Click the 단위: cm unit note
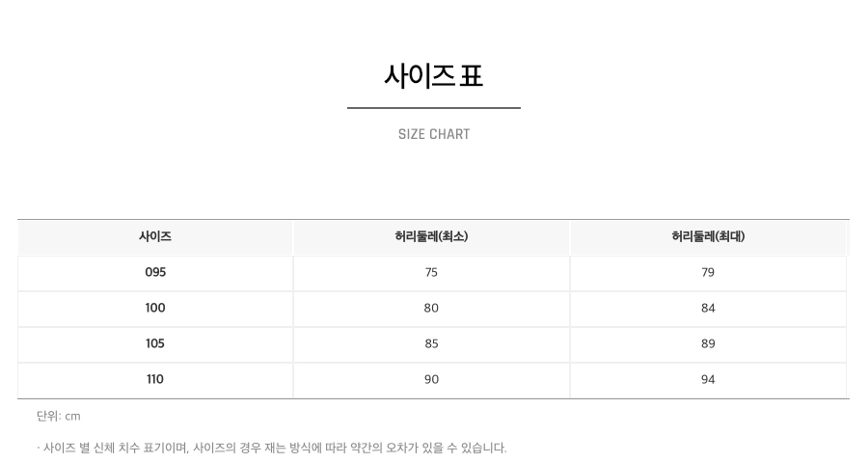 (x=59, y=416)
